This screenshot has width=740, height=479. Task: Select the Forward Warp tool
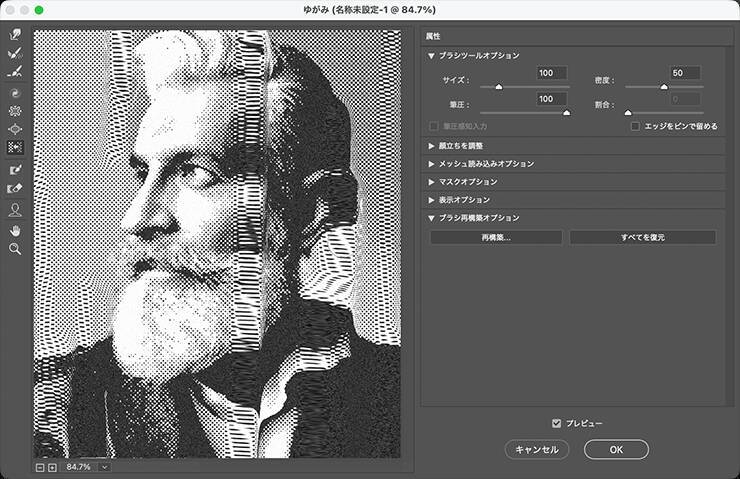pos(15,34)
